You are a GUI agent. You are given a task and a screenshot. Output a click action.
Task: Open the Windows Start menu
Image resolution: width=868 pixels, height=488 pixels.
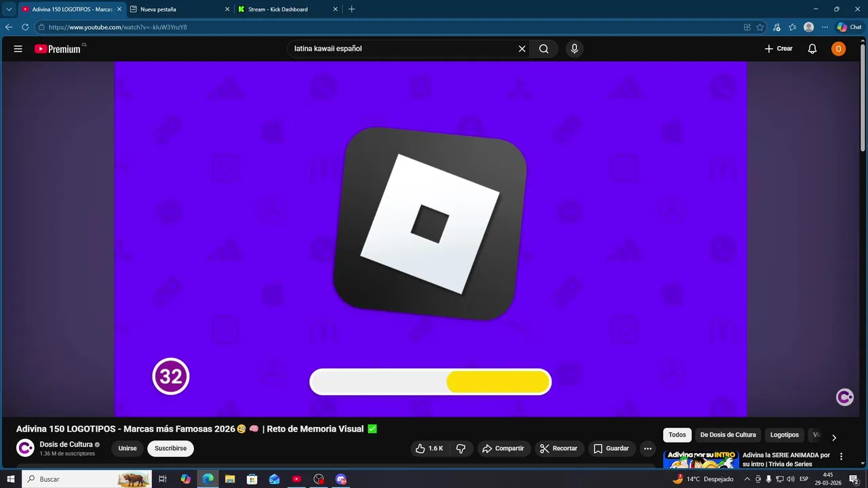11,479
